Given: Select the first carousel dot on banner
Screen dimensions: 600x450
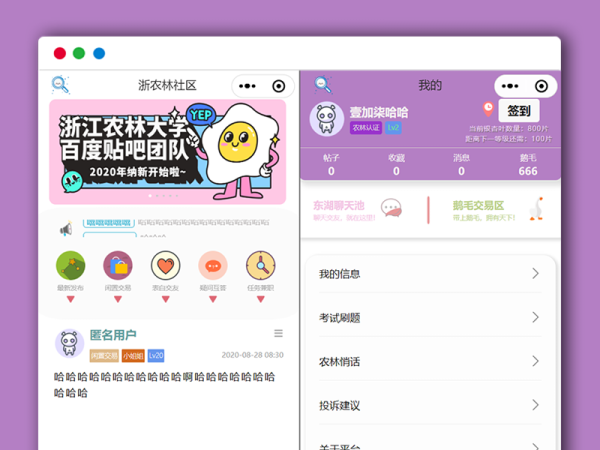Looking at the screenshot, I should tap(150, 196).
